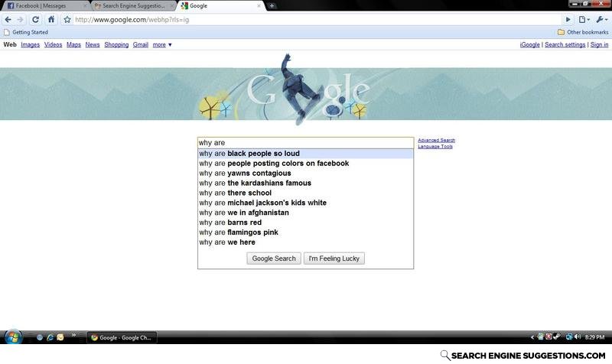Image resolution: width=612 pixels, height=364 pixels.
Task: Choose suggestion "we here"
Action: click(x=305, y=242)
